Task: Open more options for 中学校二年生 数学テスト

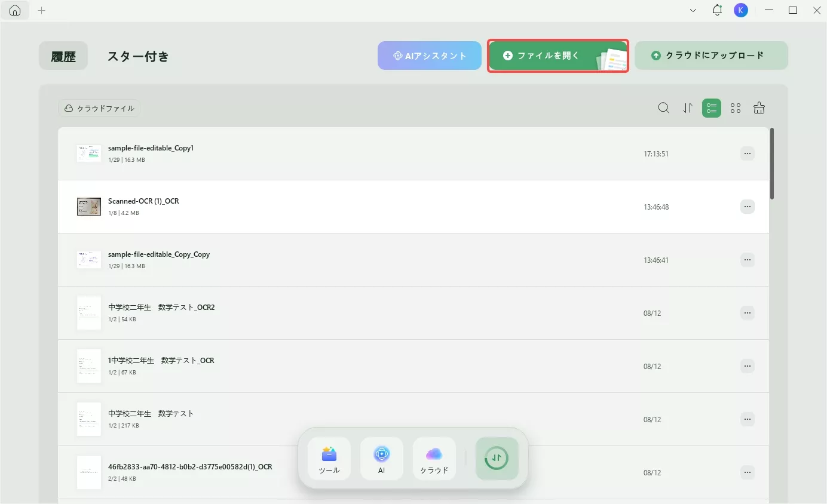Action: point(747,419)
